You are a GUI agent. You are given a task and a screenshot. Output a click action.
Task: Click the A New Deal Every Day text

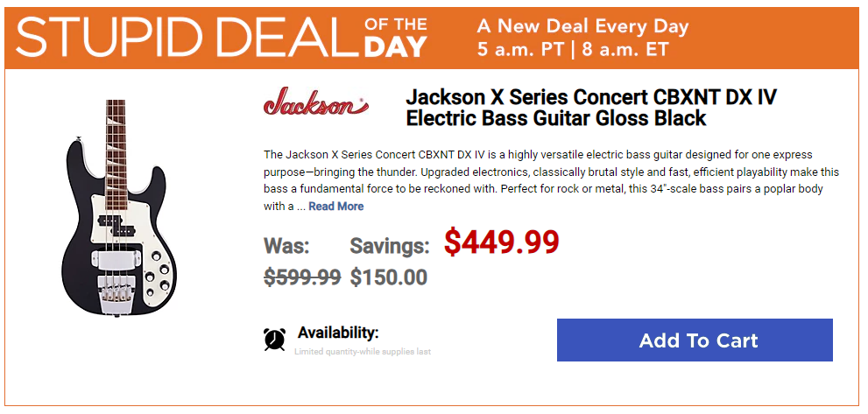click(583, 26)
